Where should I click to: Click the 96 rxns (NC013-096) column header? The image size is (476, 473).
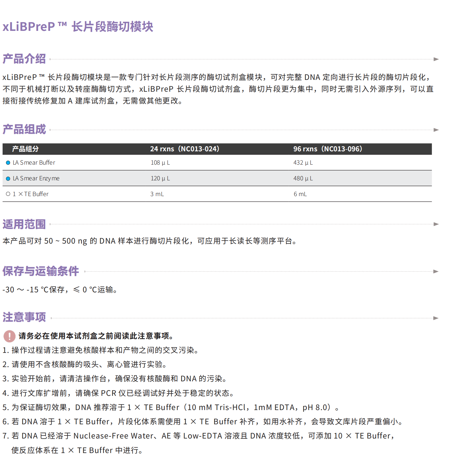pos(328,149)
